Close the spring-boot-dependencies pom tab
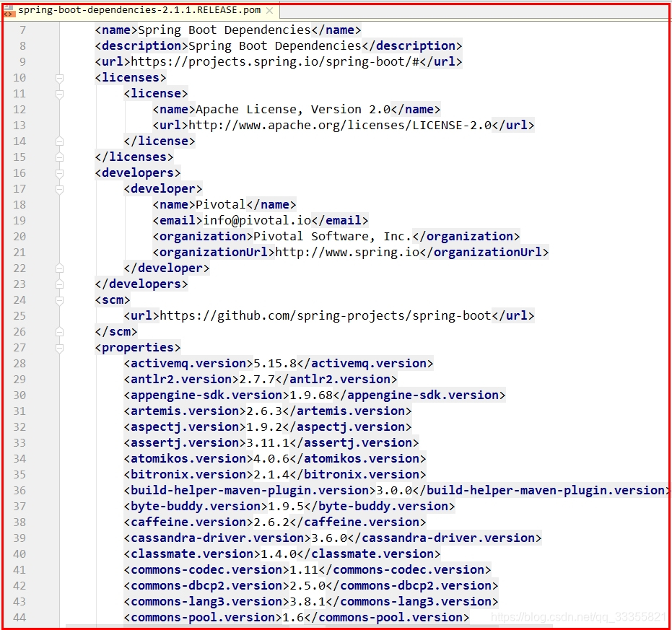672x630 pixels. [x=269, y=10]
